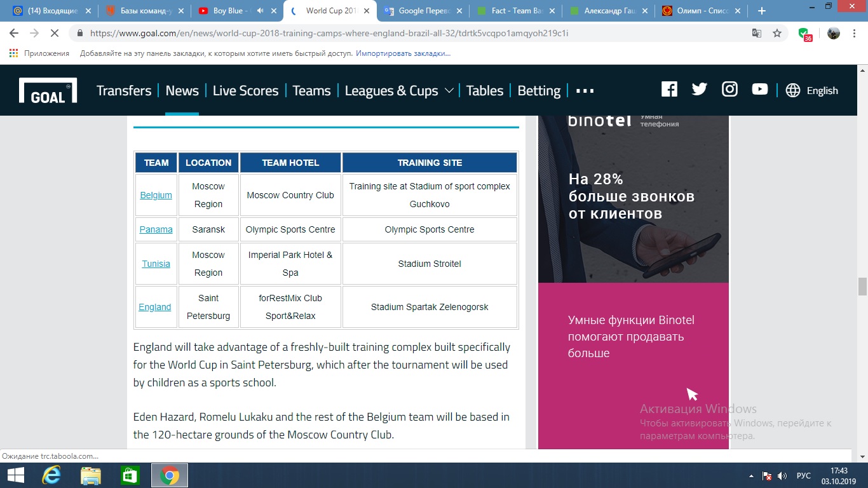
Task: Open File Explorer from taskbar
Action: (90, 475)
